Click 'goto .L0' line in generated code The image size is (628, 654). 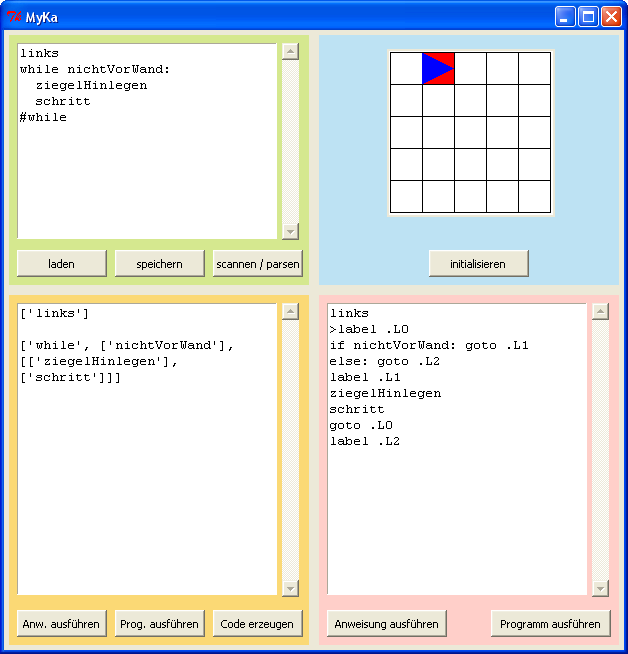point(361,425)
